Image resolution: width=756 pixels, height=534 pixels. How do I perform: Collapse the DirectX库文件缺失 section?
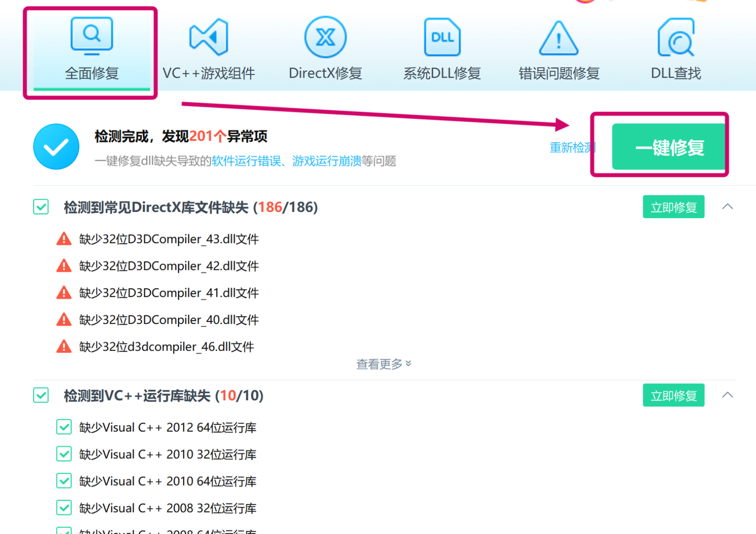728,206
